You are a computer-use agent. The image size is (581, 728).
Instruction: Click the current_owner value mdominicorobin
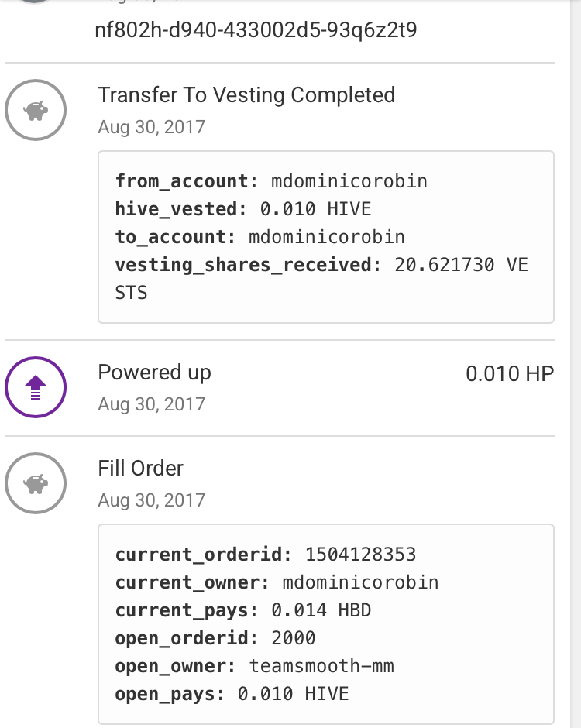pyautogui.click(x=360, y=582)
